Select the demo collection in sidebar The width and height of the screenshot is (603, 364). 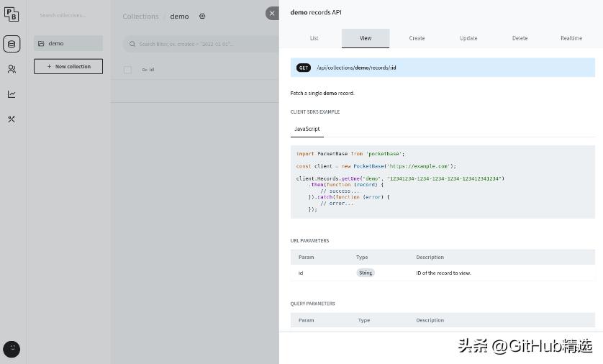point(68,43)
